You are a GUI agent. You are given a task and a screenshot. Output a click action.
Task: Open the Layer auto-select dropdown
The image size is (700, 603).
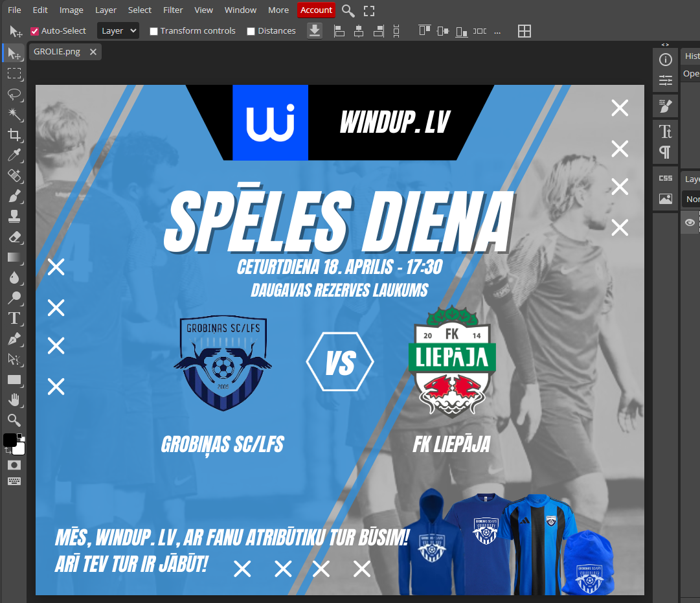(x=118, y=30)
